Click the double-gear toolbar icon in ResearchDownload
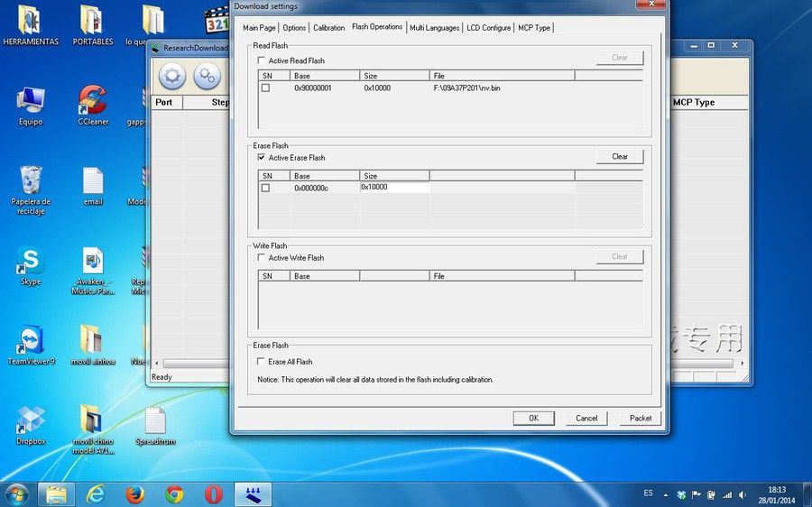The height and width of the screenshot is (507, 812). click(x=208, y=76)
